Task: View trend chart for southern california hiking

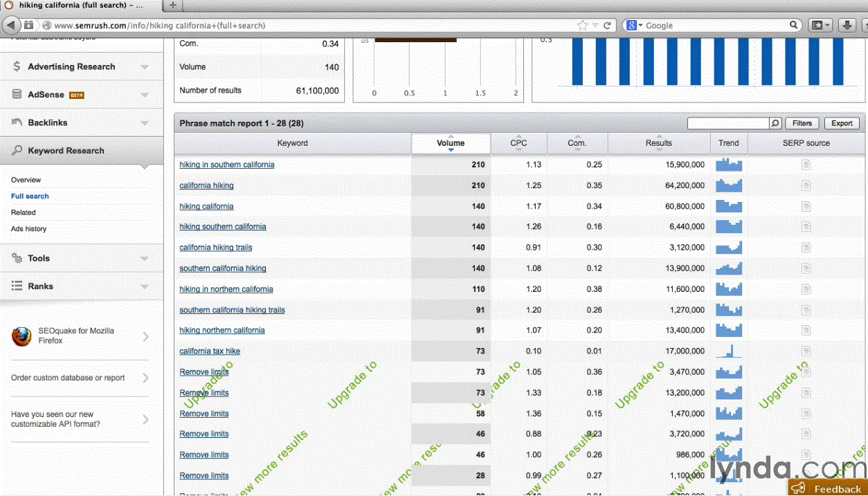Action: click(729, 268)
